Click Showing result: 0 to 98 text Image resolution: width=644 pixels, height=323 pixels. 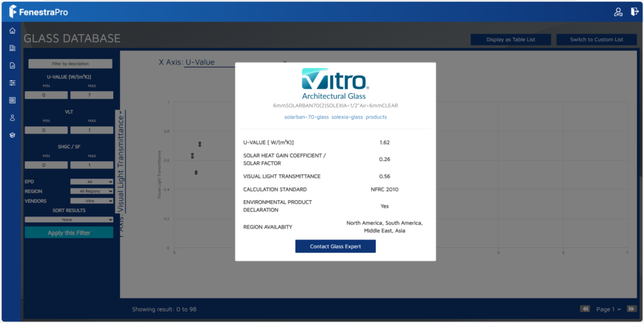point(164,309)
